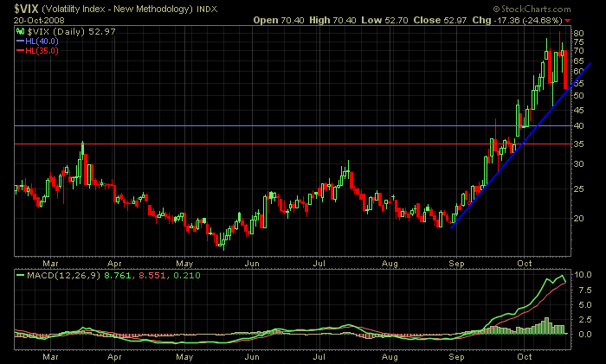Screen dimensions: 606x364
Task: Click the 20 price axis label
Action: click(578, 218)
